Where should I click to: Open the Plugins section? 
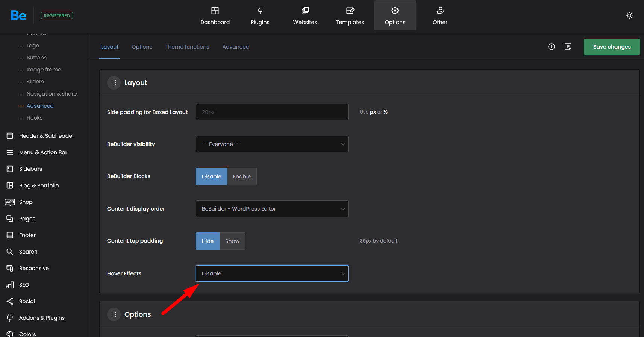[x=260, y=15]
